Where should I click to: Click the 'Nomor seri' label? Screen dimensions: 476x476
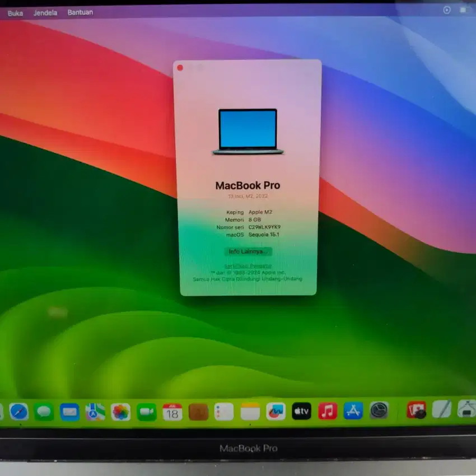[x=230, y=227]
